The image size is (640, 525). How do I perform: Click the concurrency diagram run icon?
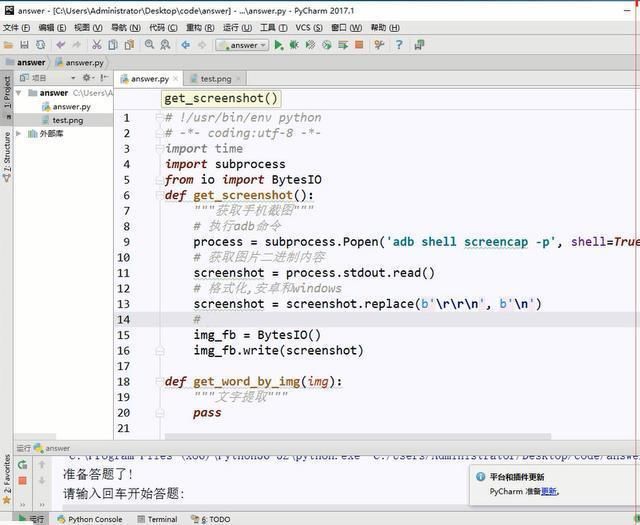coord(343,45)
